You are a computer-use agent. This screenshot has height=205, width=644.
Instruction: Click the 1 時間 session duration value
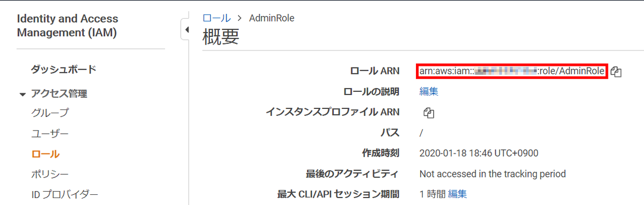(x=432, y=194)
